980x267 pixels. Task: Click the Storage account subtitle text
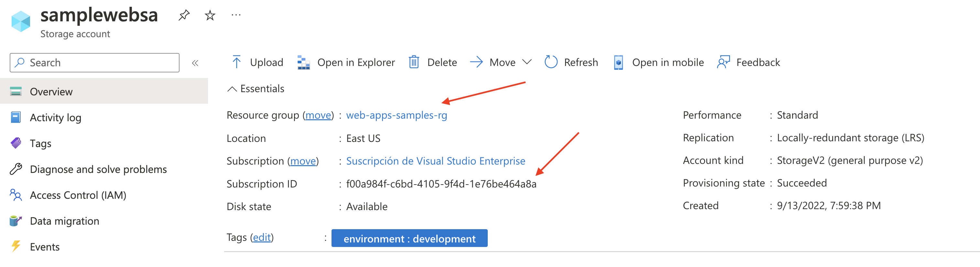(x=75, y=34)
